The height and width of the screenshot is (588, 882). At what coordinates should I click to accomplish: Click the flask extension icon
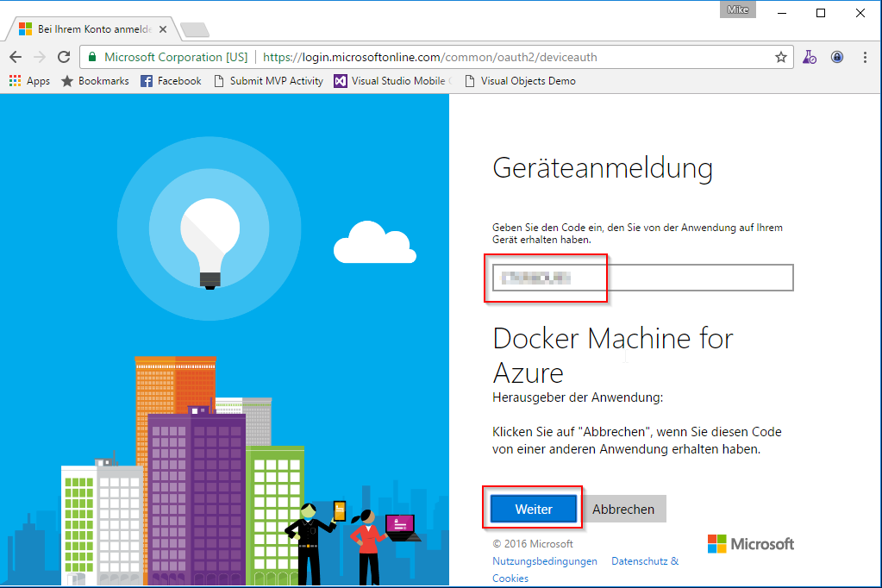pos(809,57)
